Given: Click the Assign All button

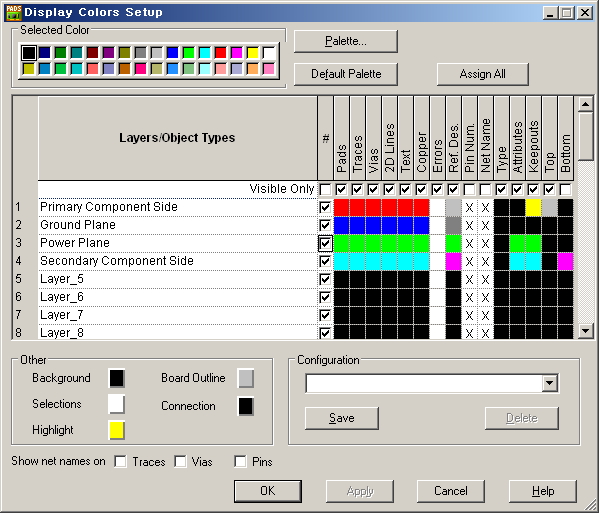Looking at the screenshot, I should [x=482, y=74].
